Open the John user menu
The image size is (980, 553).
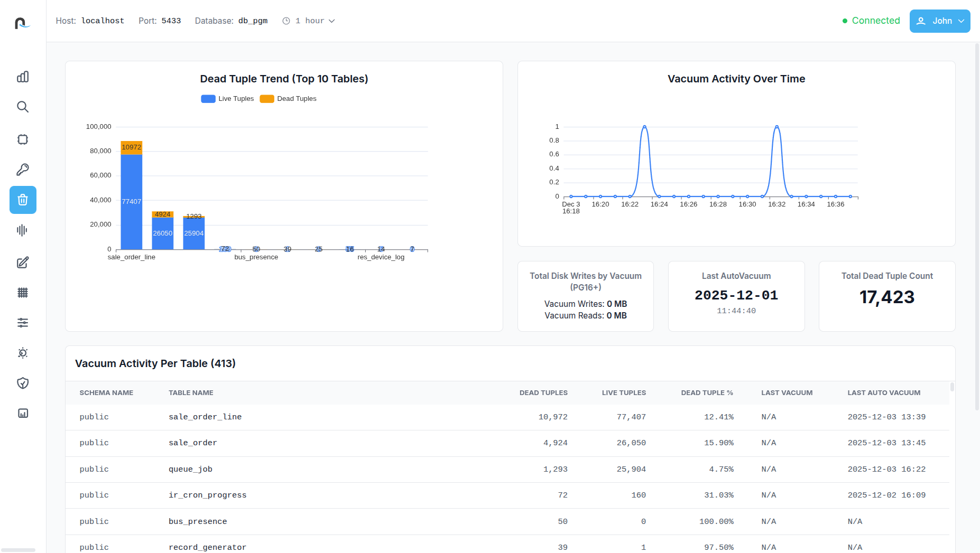tap(939, 21)
